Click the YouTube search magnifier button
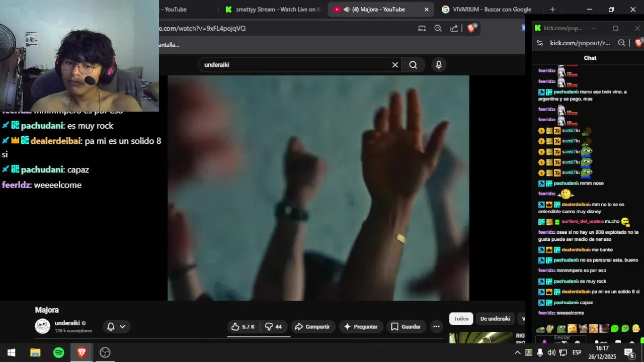Image resolution: width=644 pixels, height=362 pixels. tap(413, 65)
